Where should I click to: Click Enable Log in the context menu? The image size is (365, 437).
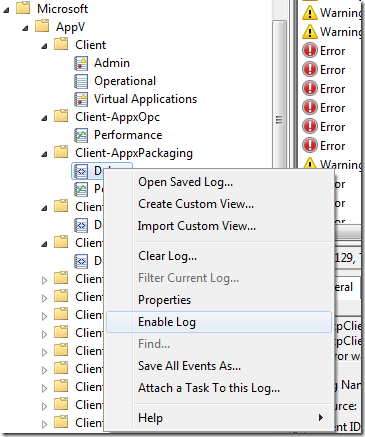219,322
